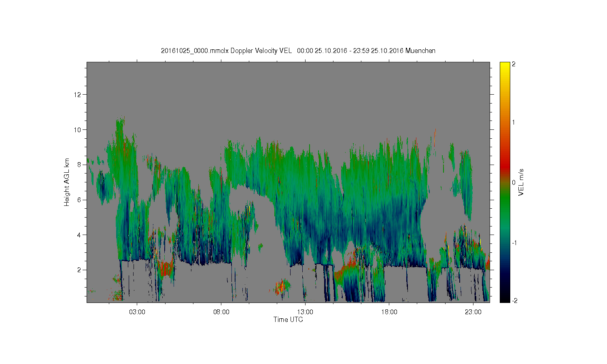
Task: Click the "Time UTC" axis title
Action: click(x=288, y=320)
